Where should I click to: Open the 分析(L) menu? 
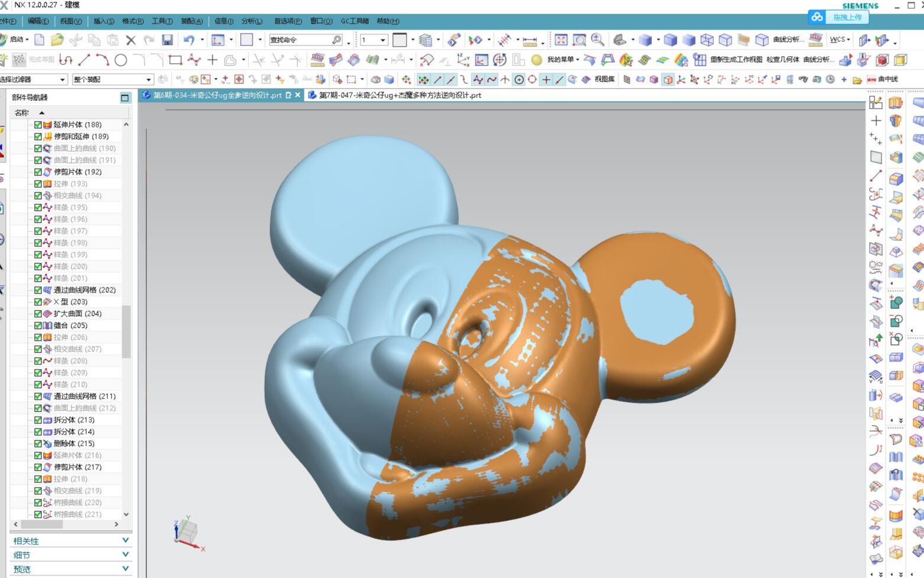[252, 21]
